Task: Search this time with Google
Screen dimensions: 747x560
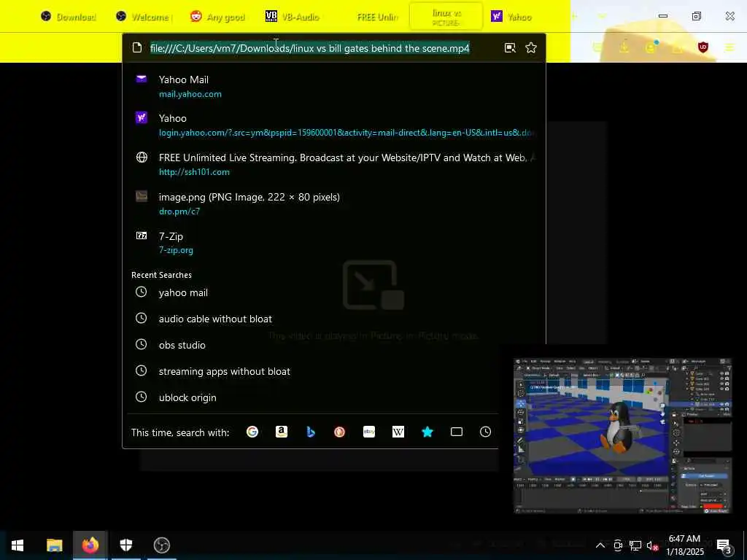Action: click(252, 432)
